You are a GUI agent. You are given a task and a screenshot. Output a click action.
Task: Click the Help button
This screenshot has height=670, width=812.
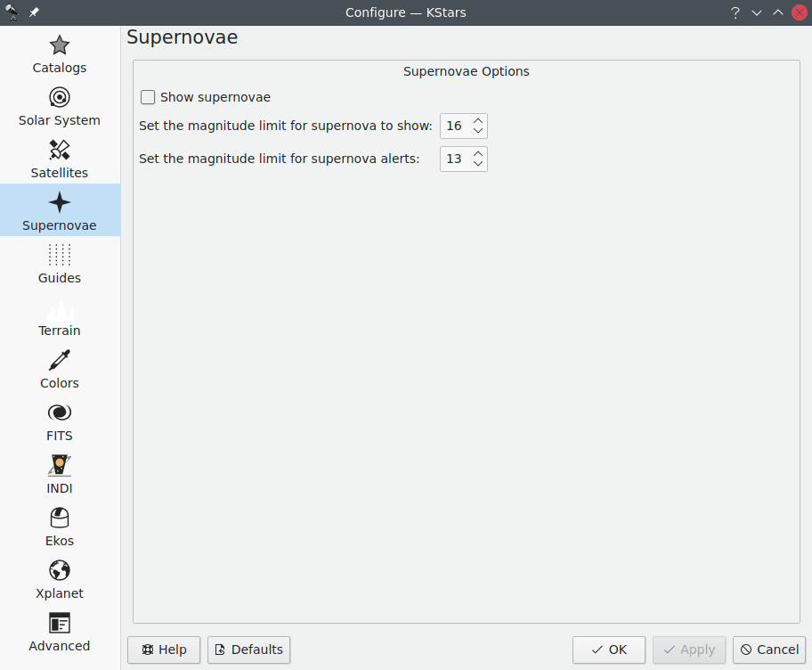163,650
